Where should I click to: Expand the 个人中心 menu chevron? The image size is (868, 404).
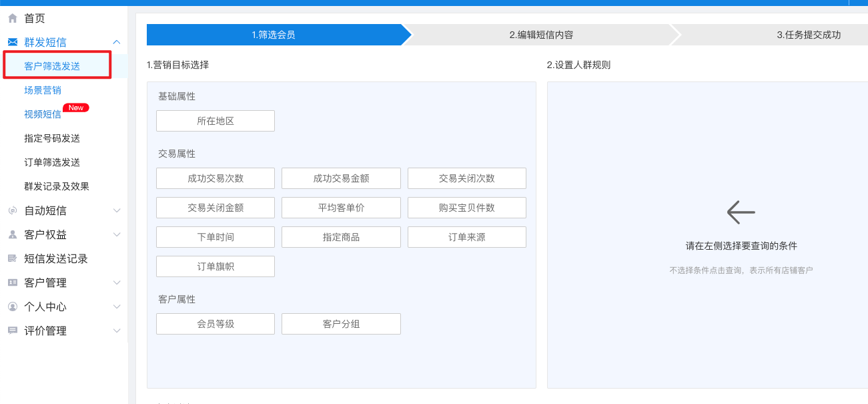click(x=117, y=307)
